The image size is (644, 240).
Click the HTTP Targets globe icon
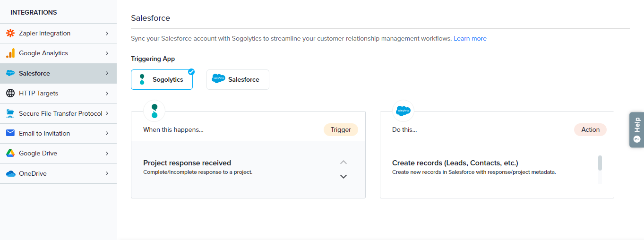tap(10, 94)
